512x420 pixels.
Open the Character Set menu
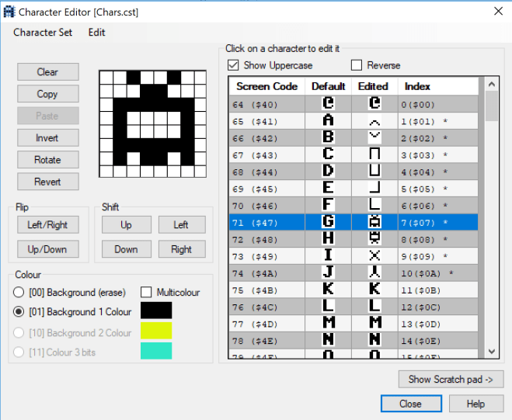43,33
